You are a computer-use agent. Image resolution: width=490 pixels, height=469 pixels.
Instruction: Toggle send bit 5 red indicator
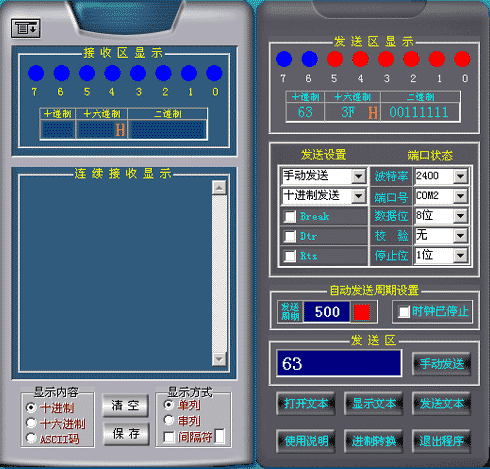[x=335, y=59]
